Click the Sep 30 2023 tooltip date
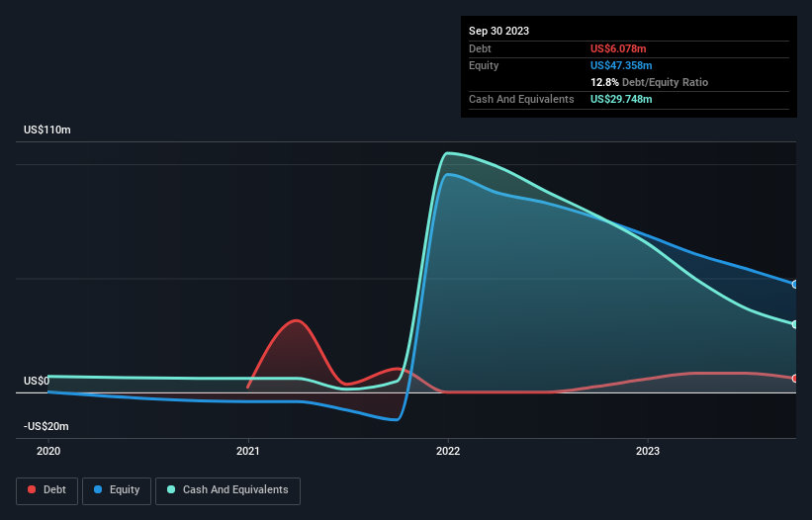 coord(498,31)
